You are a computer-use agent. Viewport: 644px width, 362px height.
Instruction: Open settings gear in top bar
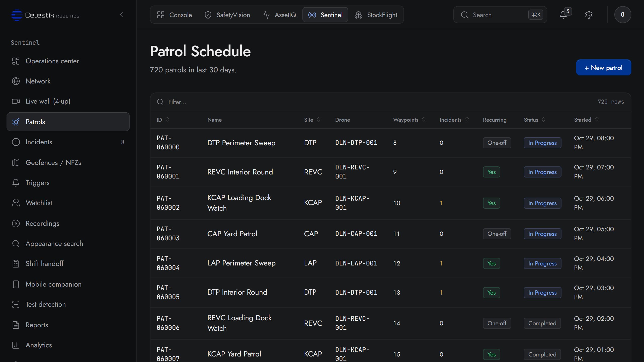click(x=589, y=15)
